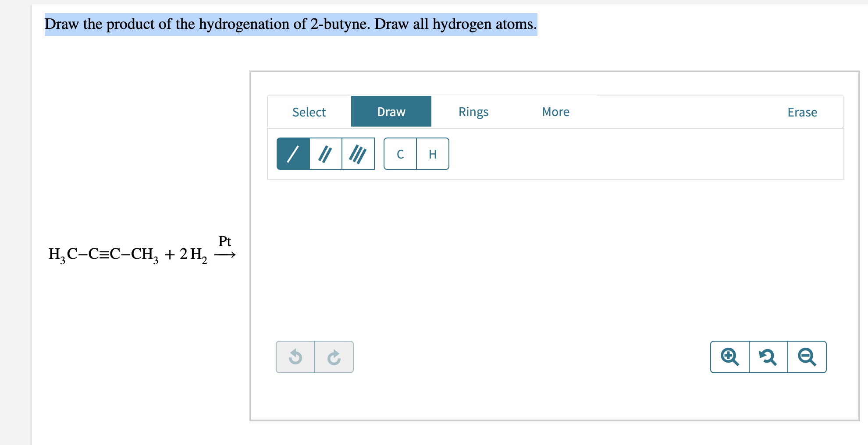Viewport: 868px width, 445px height.
Task: Click the 2 H2 reagent term
Action: coord(193,255)
